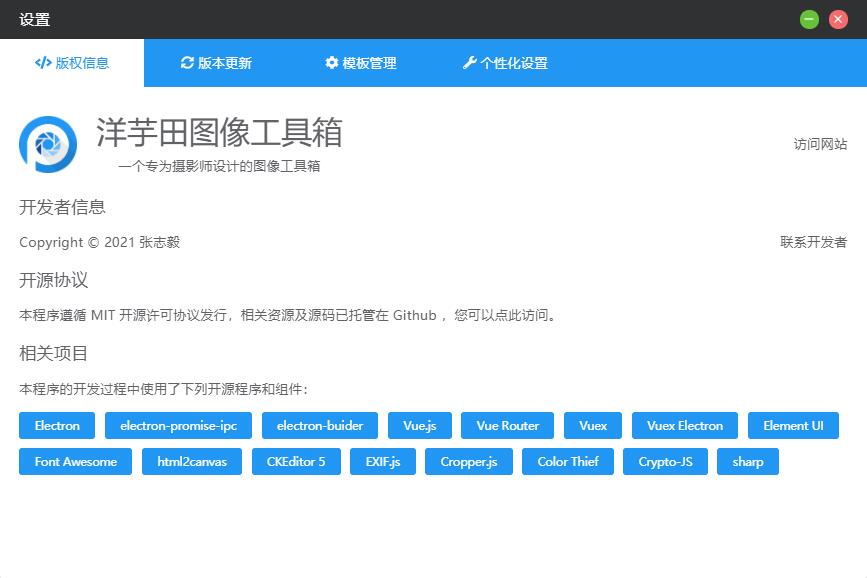Viewport: 867px width, 578px height.
Task: Click the Copyright © 2021 张志毅 text
Action: 100,242
